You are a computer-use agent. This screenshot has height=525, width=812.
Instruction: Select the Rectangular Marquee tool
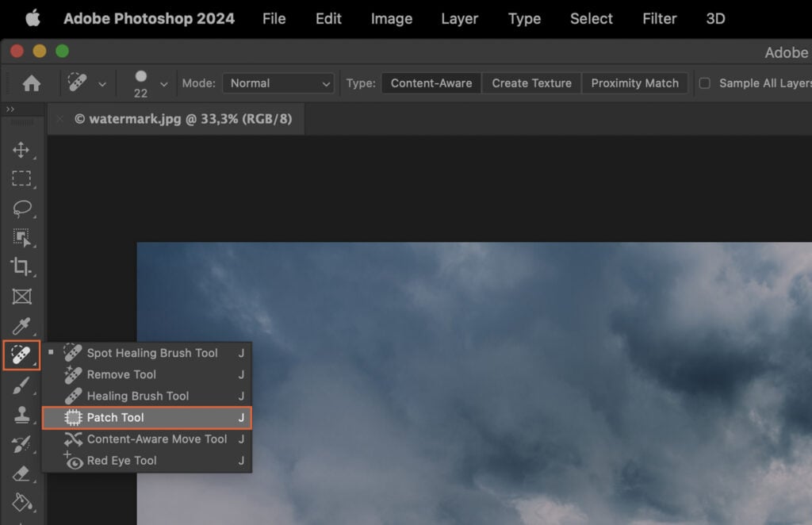click(x=22, y=178)
